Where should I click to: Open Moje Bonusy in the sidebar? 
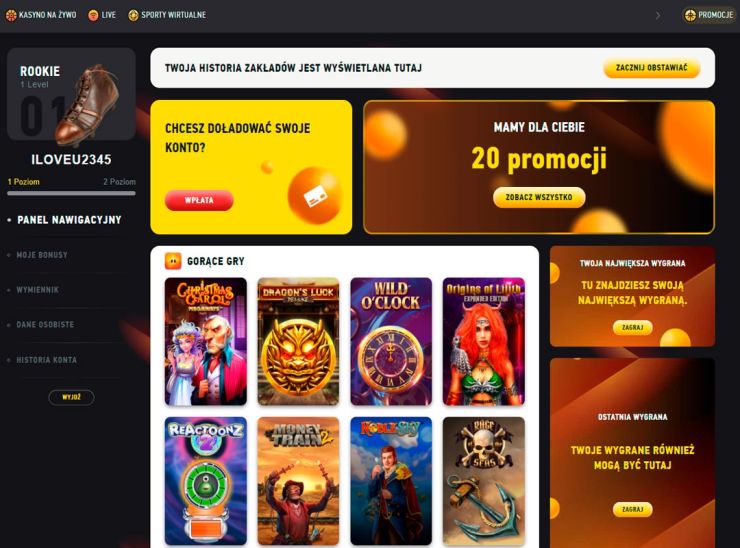42,255
